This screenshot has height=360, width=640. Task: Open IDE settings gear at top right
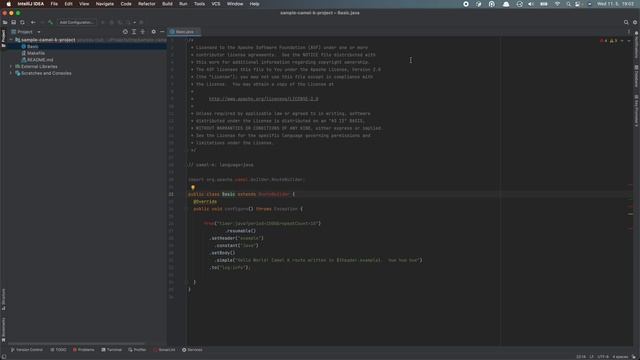coord(635,22)
